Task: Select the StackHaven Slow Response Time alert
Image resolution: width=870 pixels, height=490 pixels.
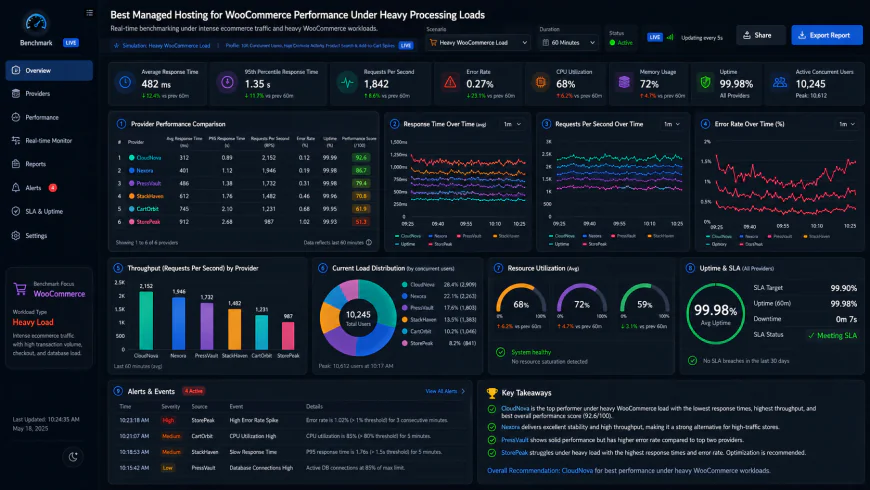Action: click(x=290, y=452)
